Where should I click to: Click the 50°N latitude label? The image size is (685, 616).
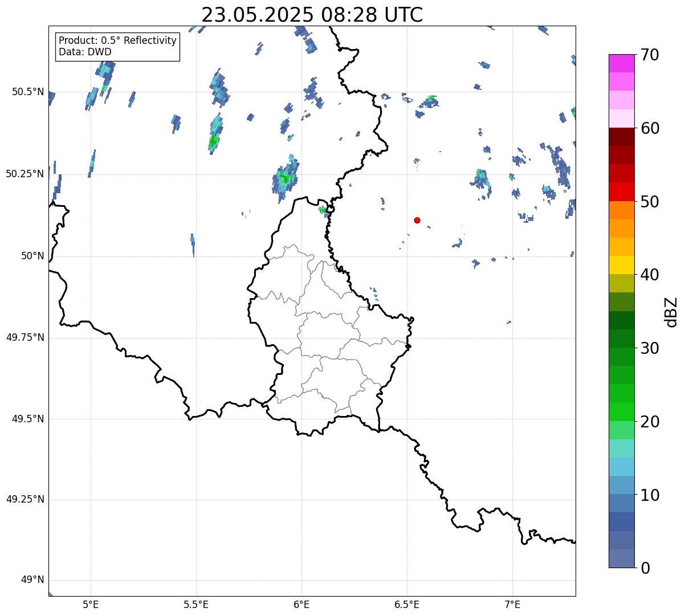[x=33, y=256]
